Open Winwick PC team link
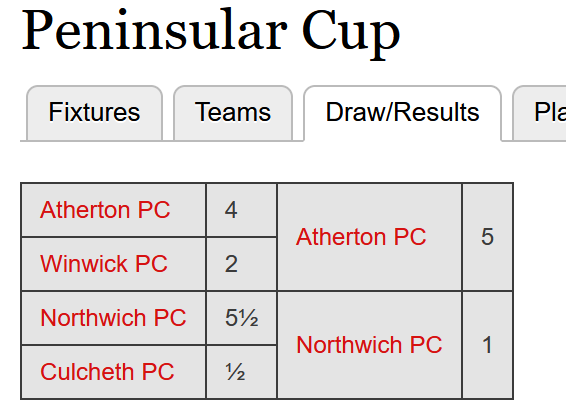Viewport: 566px width, 403px height. pyautogui.click(x=104, y=264)
